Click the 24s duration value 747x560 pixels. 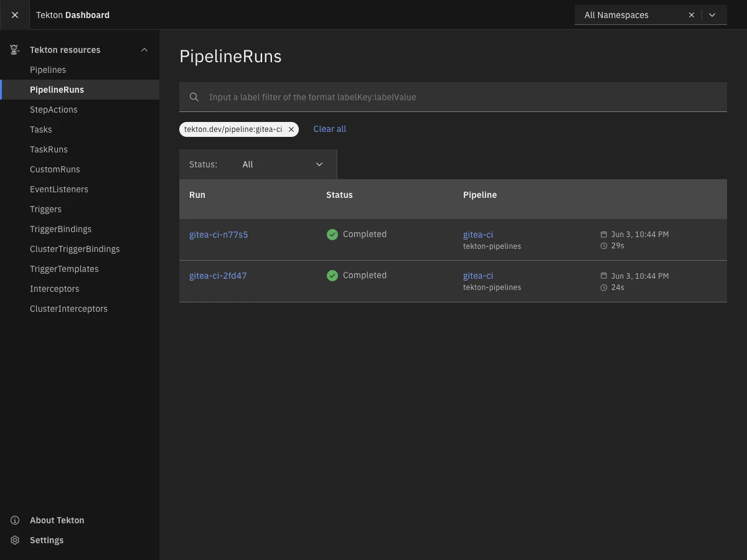point(618,287)
